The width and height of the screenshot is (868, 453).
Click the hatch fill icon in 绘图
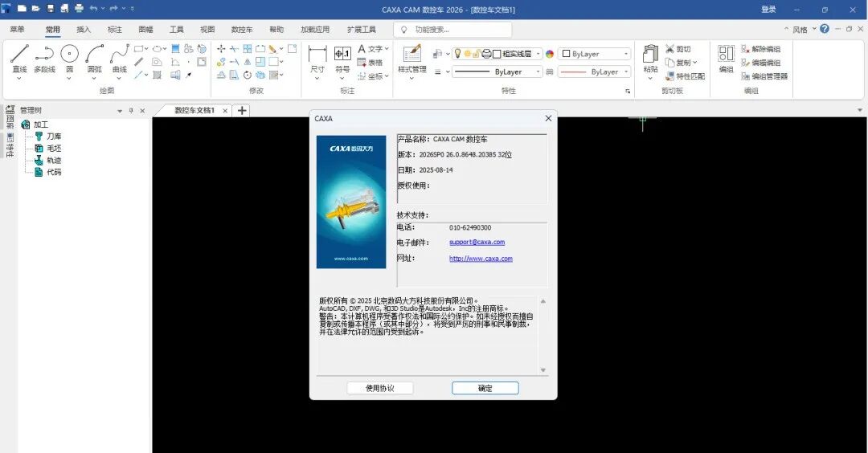tap(158, 75)
